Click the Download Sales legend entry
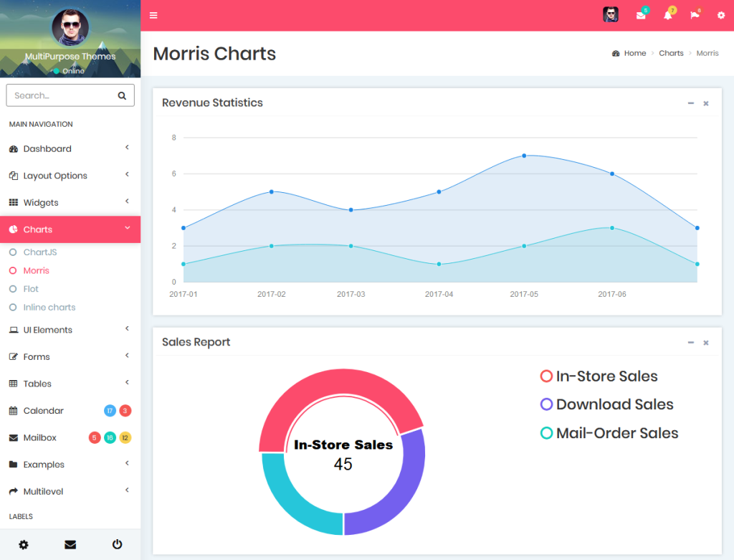Screen dimensions: 734x560 coord(606,404)
